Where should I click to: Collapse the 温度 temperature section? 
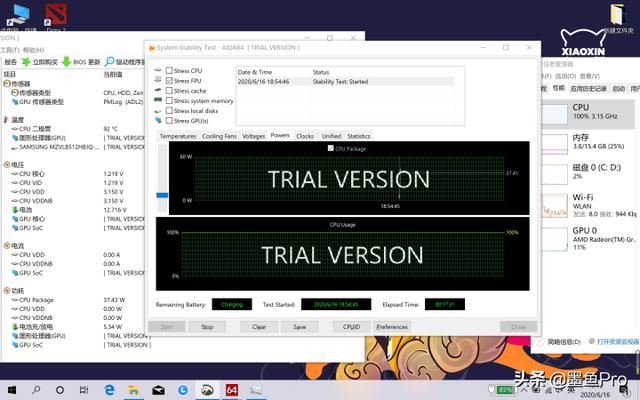coord(6,120)
